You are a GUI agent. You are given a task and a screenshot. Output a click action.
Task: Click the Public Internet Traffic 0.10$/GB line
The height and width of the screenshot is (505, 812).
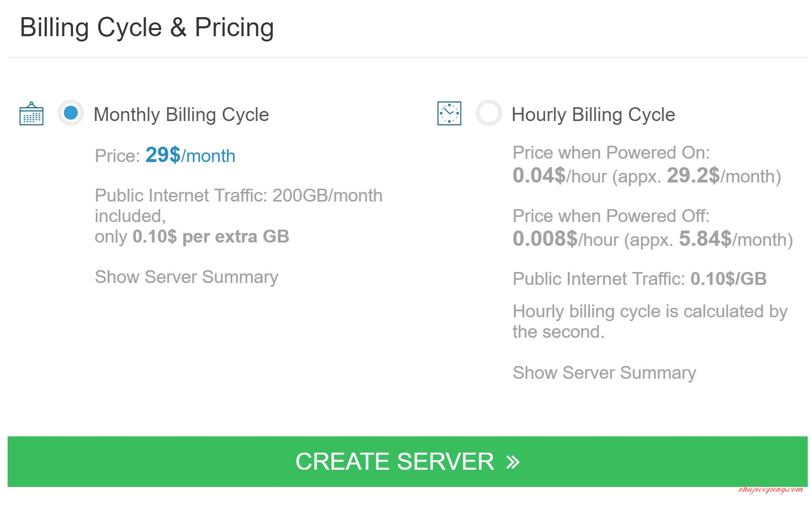point(640,279)
